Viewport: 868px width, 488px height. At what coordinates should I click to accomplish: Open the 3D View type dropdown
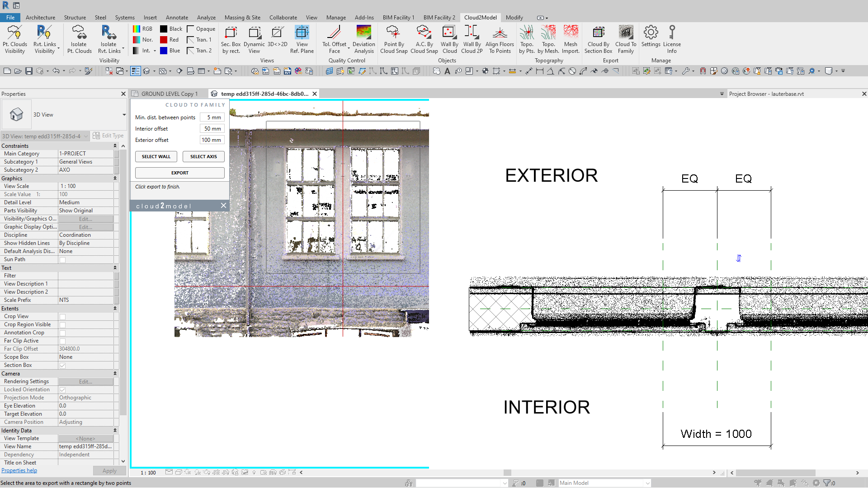[124, 115]
